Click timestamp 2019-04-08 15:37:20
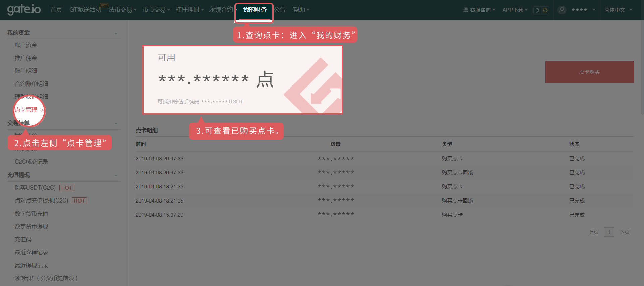Viewport: 644px width, 286px height. point(159,215)
